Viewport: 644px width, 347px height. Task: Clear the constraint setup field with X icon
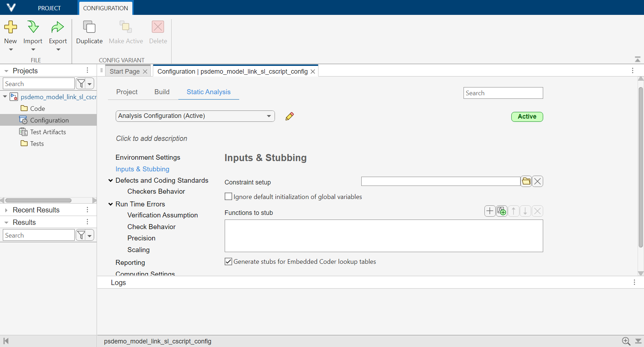pos(537,181)
